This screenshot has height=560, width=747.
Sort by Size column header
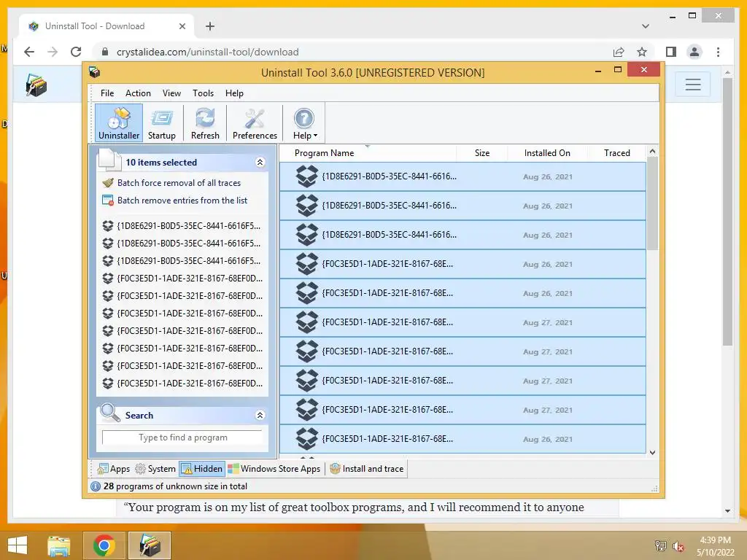482,153
